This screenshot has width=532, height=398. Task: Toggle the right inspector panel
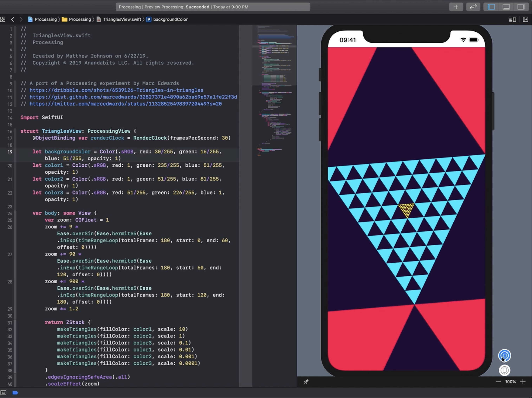[521, 7]
